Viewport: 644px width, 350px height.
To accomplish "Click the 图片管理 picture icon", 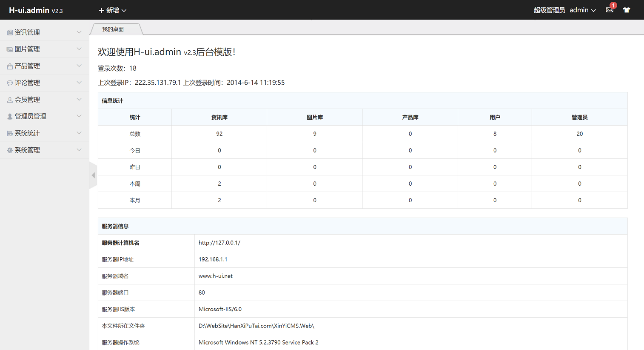I will coord(10,49).
